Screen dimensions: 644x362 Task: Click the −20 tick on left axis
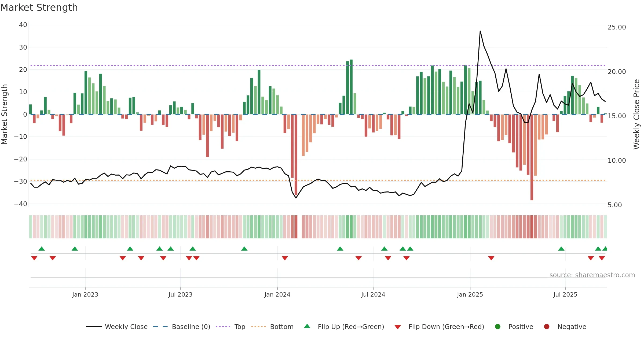(21, 159)
